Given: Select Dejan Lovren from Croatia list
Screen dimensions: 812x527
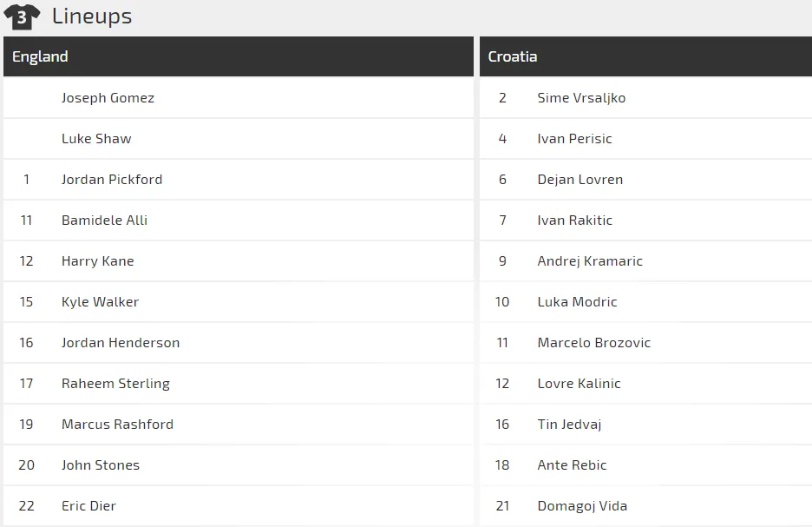Looking at the screenshot, I should click(x=580, y=180).
